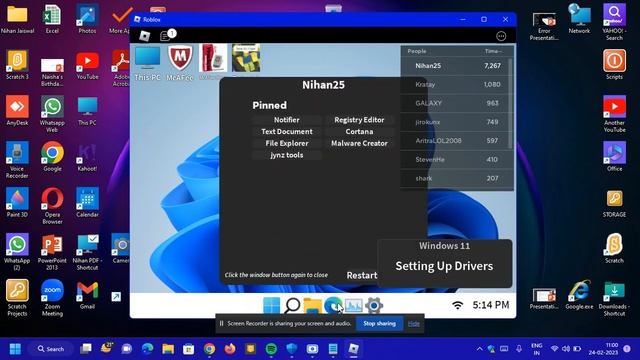Open Zoom Meeting desktop icon
Viewport: 640px width, 360px height.
coord(52,298)
